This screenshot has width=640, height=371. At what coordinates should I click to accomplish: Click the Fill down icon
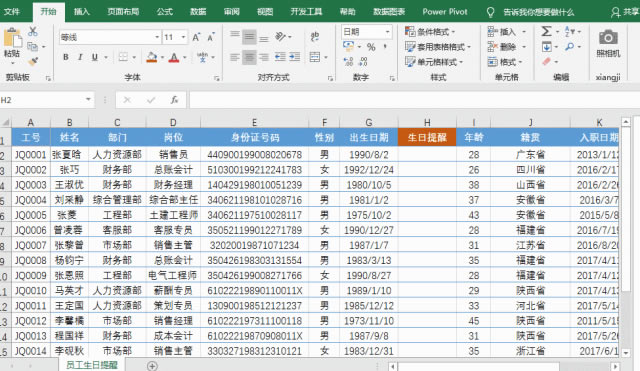point(546,47)
